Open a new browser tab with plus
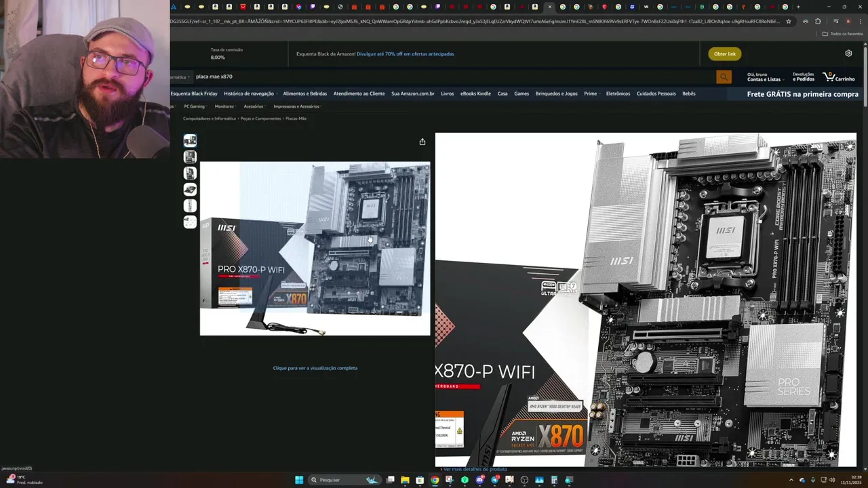The image size is (868, 488). [x=798, y=7]
